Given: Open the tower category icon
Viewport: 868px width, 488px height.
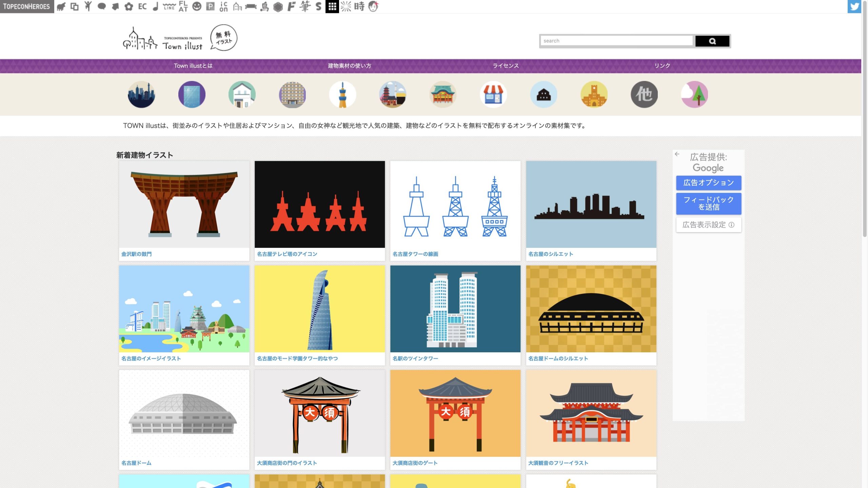Looking at the screenshot, I should click(342, 95).
